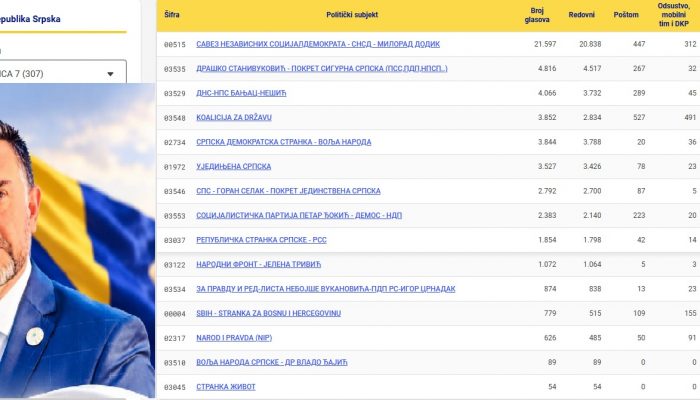Select vote total 21.597
Image resolution: width=700 pixels, height=400 pixels.
click(545, 44)
